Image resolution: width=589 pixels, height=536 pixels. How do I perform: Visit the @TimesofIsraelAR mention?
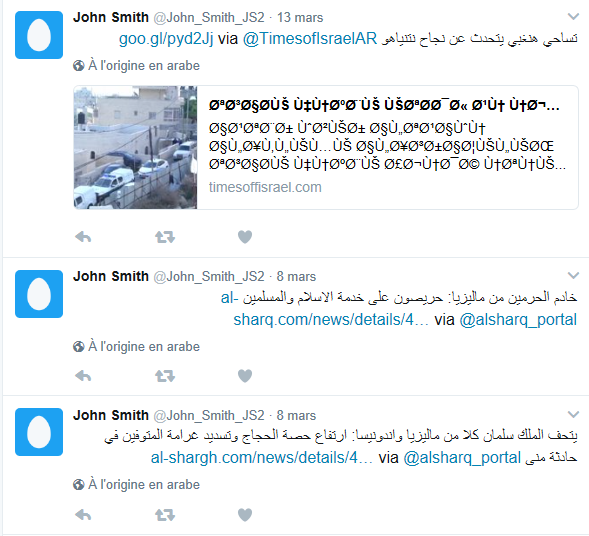[310, 39]
